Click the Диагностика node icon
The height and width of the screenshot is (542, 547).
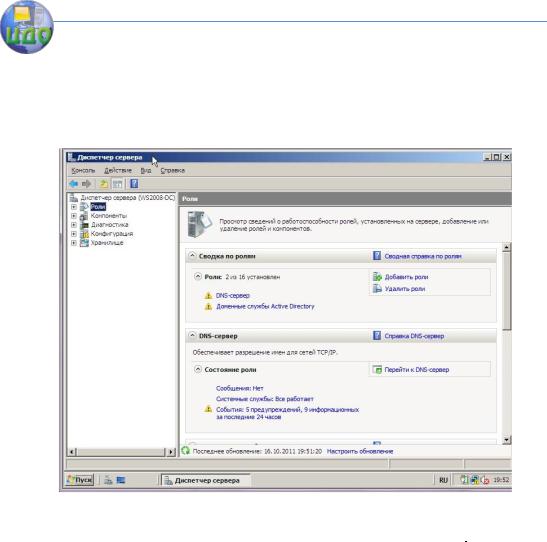(84, 225)
